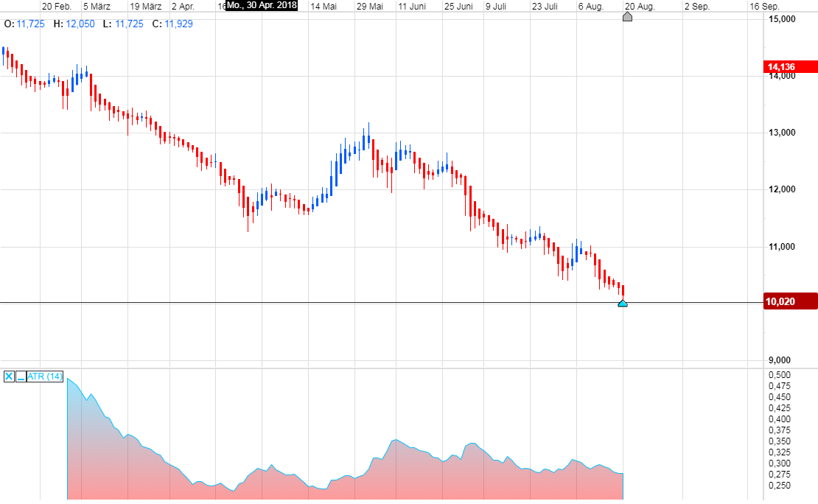Image resolution: width=818 pixels, height=504 pixels.
Task: Click the 0,300 ATR axis label
Action: click(x=780, y=463)
